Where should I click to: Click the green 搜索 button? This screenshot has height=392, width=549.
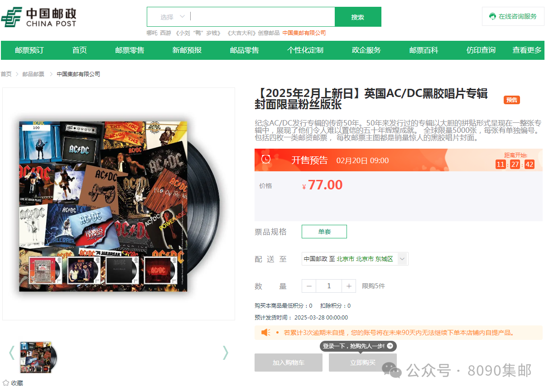358,17
